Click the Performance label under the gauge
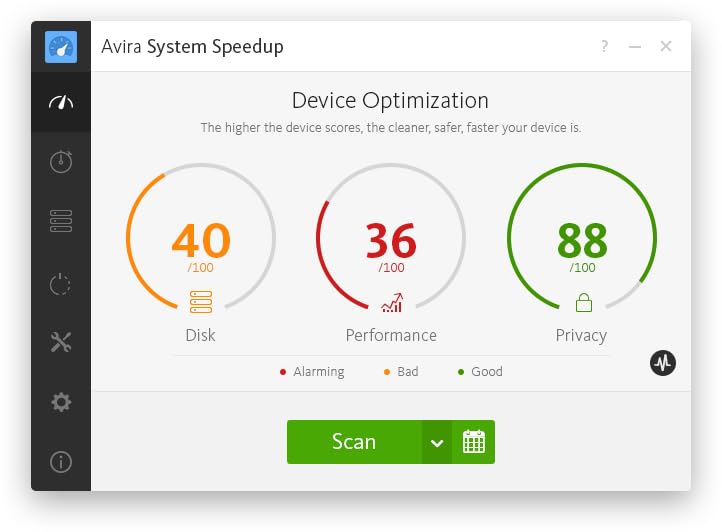Image resolution: width=722 pixels, height=532 pixels. pyautogui.click(x=391, y=335)
